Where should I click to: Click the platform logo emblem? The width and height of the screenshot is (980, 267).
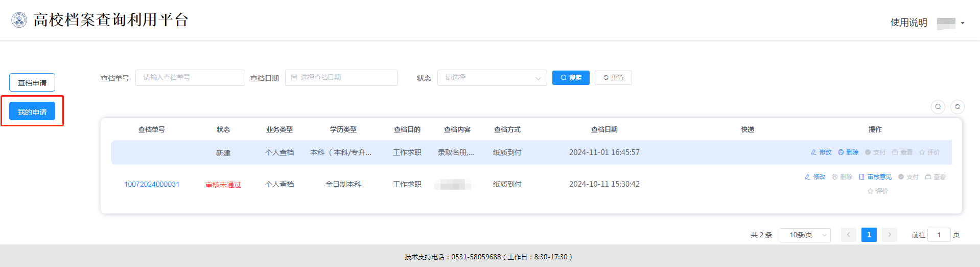point(19,20)
